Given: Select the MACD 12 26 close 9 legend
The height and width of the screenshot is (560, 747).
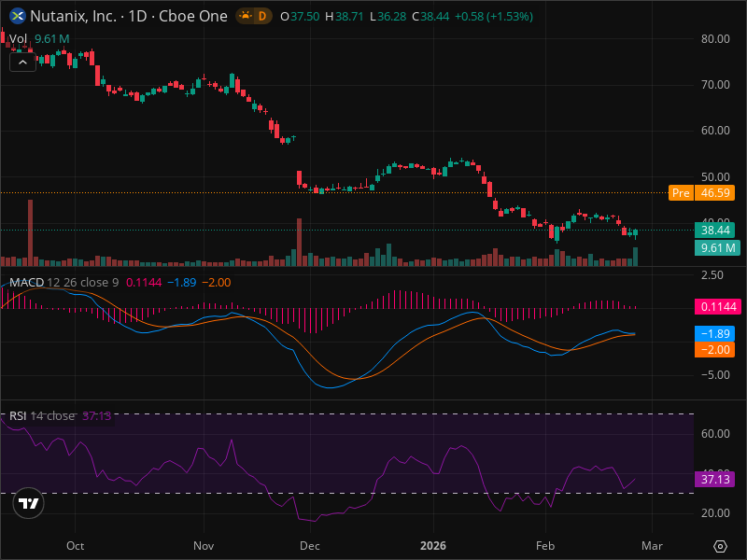Looking at the screenshot, I should click(x=63, y=283).
